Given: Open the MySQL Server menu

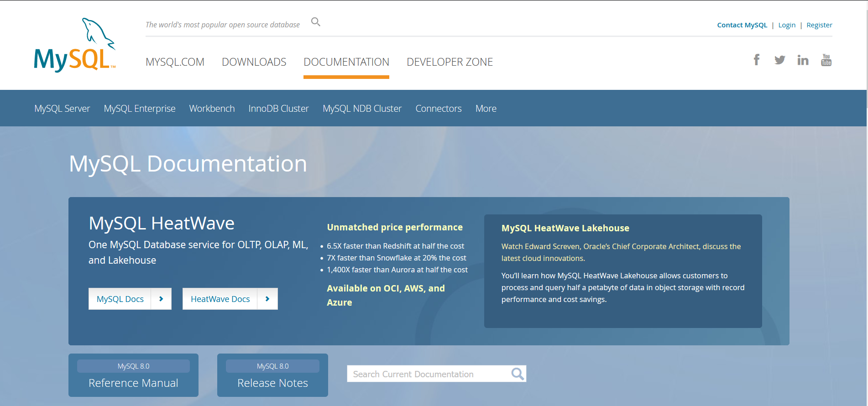Looking at the screenshot, I should point(62,109).
